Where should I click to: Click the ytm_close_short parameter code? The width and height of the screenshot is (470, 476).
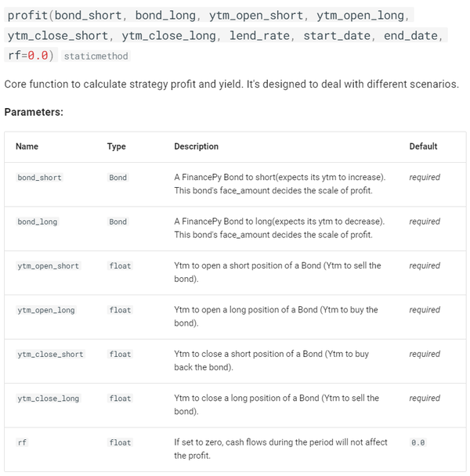pyautogui.click(x=50, y=355)
